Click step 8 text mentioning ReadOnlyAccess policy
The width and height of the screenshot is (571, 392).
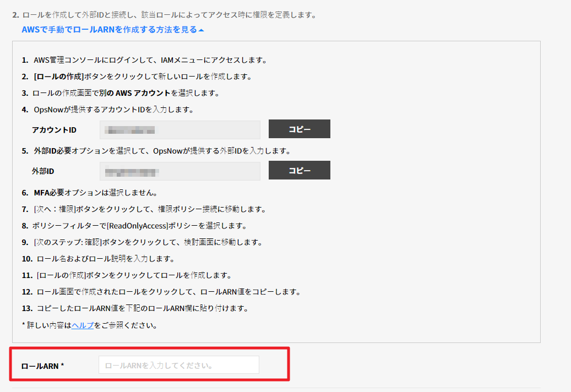click(143, 226)
